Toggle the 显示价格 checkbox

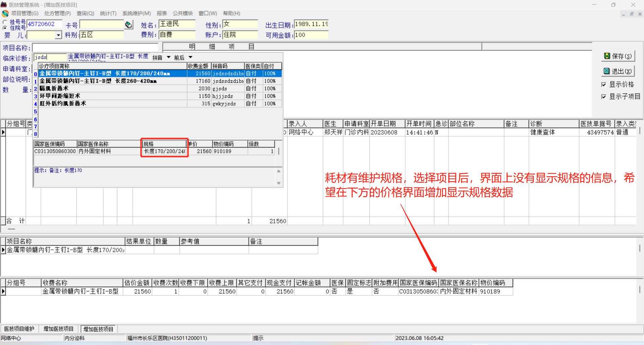(604, 84)
